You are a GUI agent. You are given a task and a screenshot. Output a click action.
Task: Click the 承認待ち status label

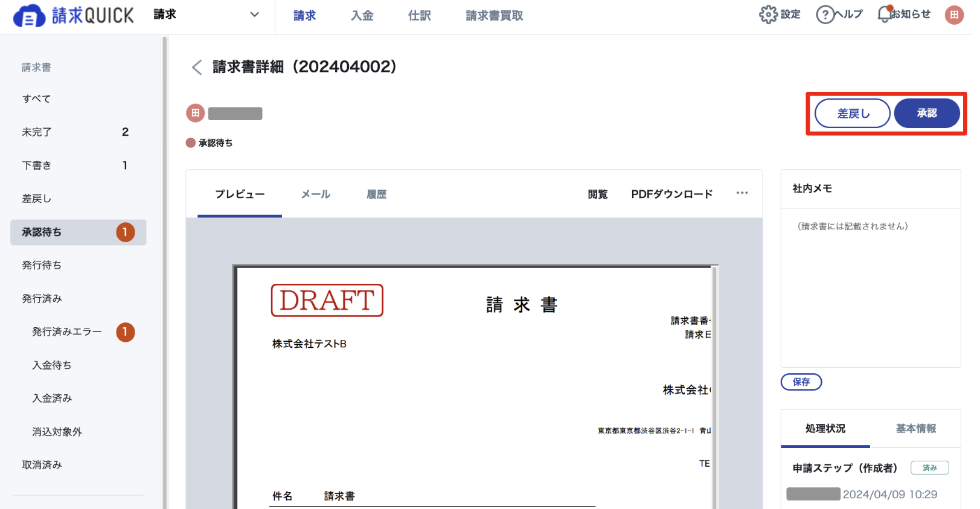tap(216, 143)
